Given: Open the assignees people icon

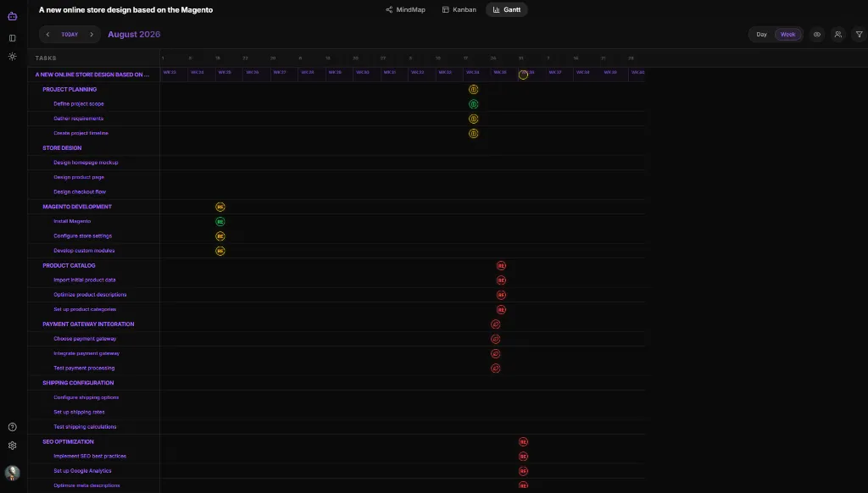Looking at the screenshot, I should 838,34.
